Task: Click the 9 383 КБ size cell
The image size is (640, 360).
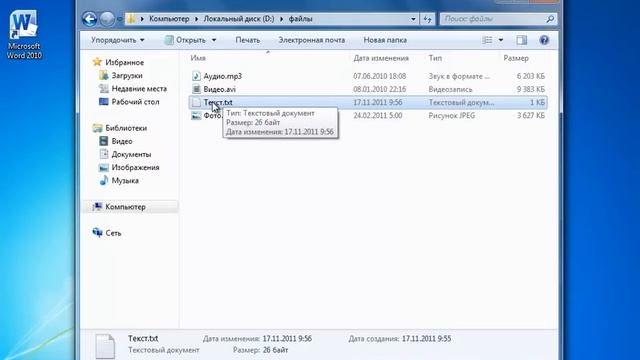Action: (x=531, y=89)
